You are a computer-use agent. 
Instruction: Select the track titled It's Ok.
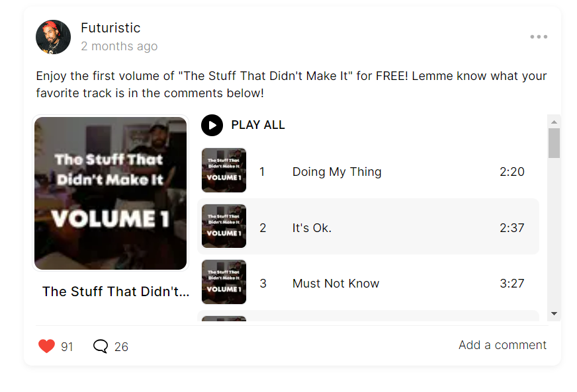[312, 228]
